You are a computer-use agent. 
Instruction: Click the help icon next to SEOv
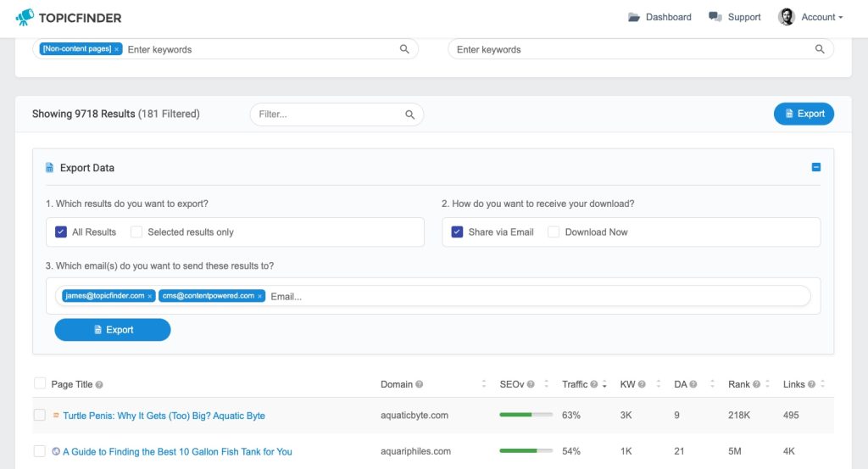point(531,384)
